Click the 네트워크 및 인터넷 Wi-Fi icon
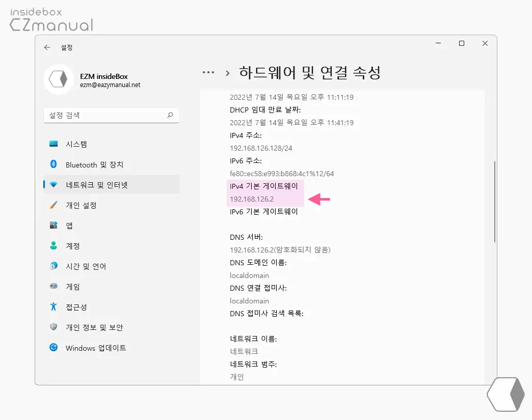This screenshot has height=420, width=532. [x=54, y=185]
